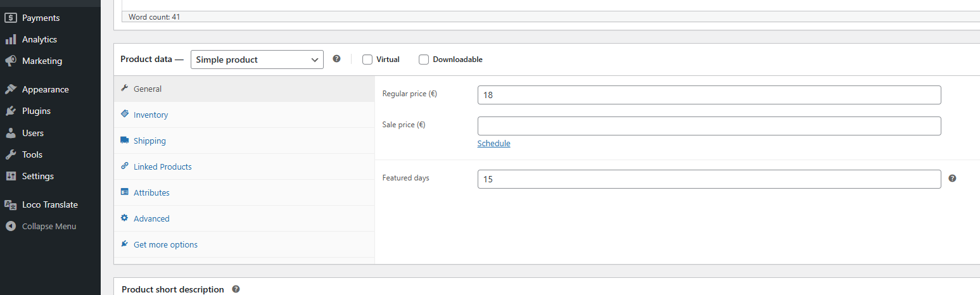Click the Inventory tag icon
This screenshot has width=980, height=295.
pos(125,114)
